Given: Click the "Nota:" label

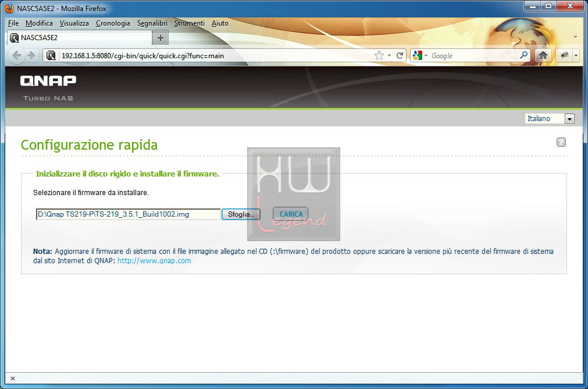Looking at the screenshot, I should (43, 251).
